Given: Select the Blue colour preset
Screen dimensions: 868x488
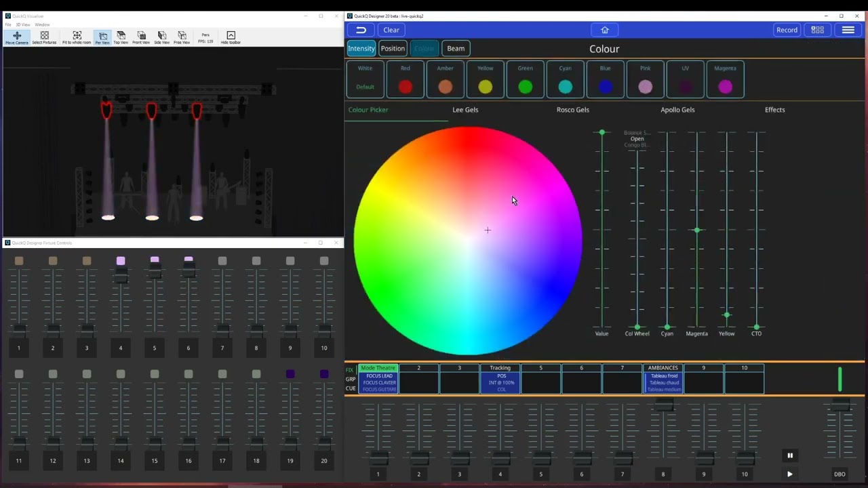Looking at the screenshot, I should tap(606, 79).
